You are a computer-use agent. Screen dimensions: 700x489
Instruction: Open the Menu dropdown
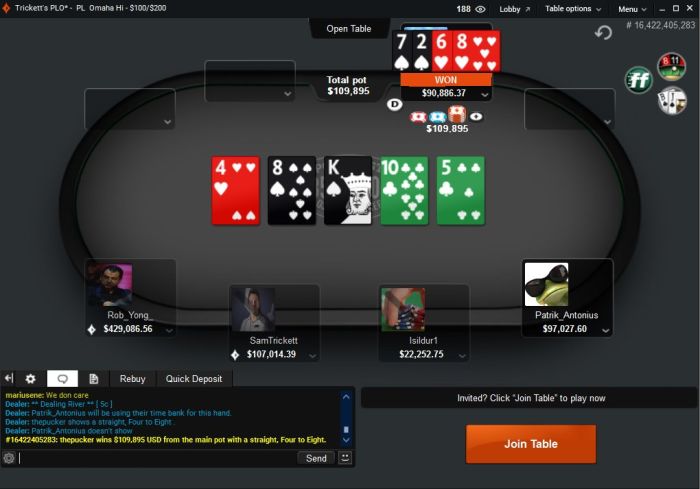[x=632, y=9]
